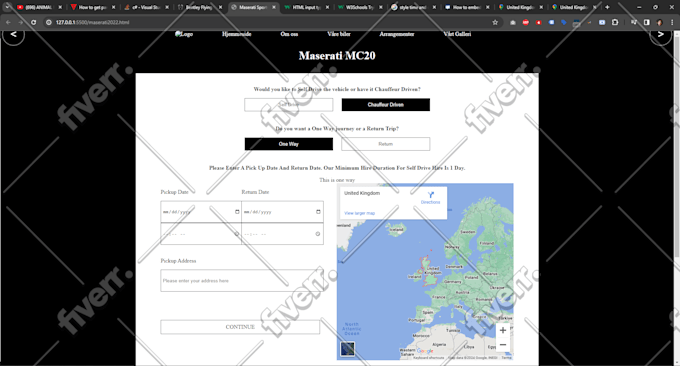Select the Chauffeur Driven option
680x366 pixels.
tap(386, 105)
